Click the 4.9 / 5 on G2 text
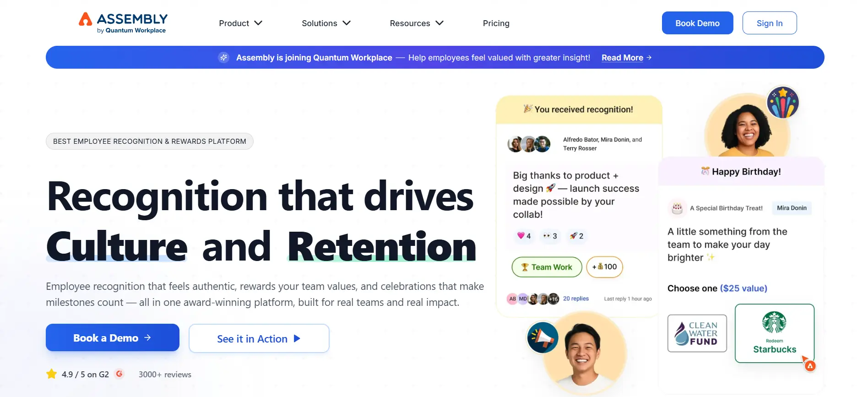The height and width of the screenshot is (397, 868). [85, 375]
